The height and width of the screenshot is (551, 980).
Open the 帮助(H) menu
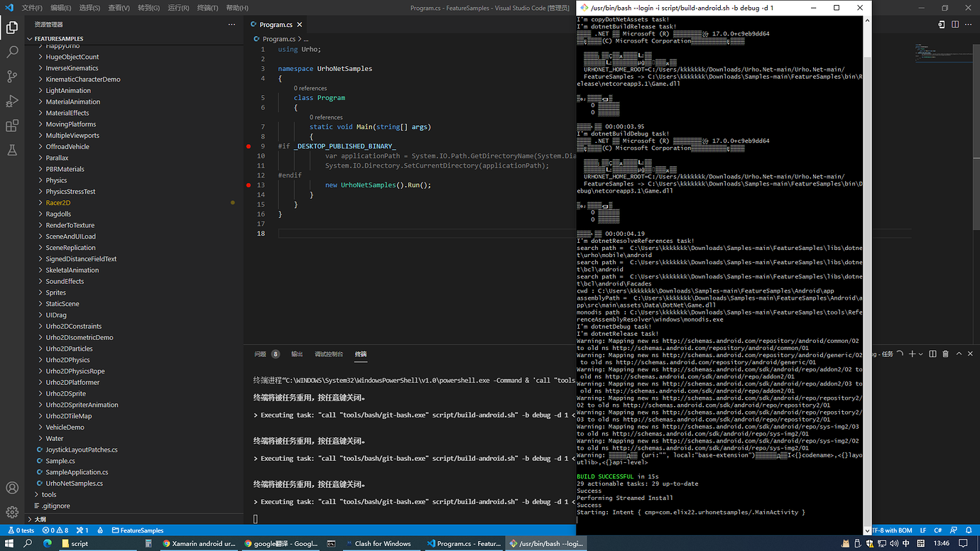point(237,8)
